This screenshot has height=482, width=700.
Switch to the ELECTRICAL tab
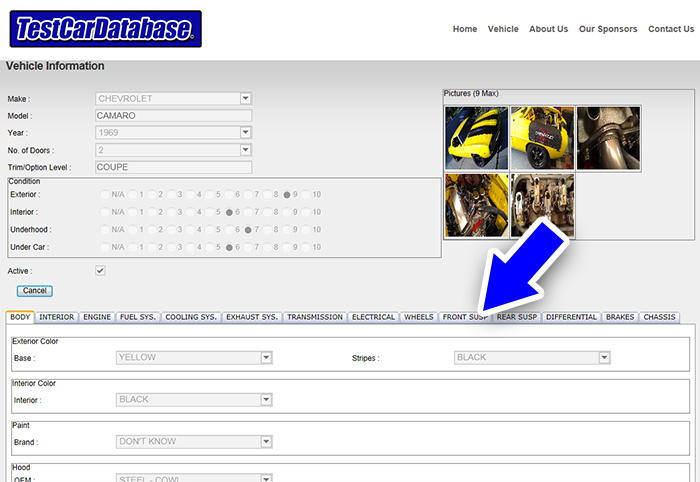(373, 317)
